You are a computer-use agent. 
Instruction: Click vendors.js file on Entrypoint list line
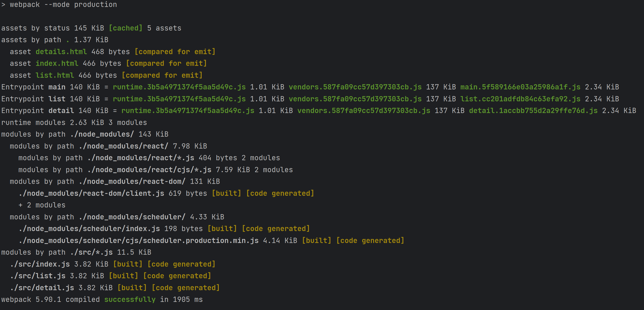(x=355, y=99)
